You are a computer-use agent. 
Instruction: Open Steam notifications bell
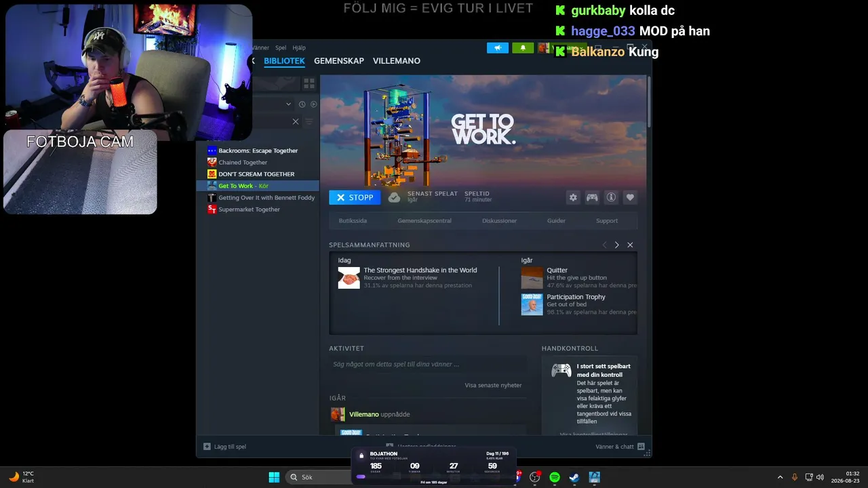coord(523,48)
